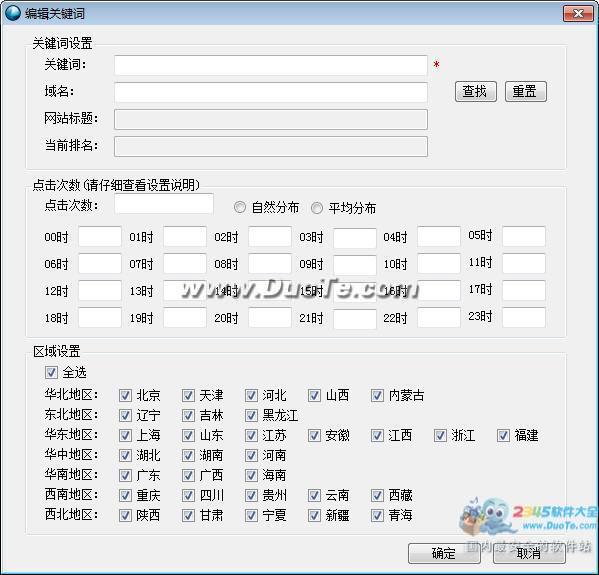Toggle the 福建 checkbox
This screenshot has height=575, width=599.
[x=503, y=436]
